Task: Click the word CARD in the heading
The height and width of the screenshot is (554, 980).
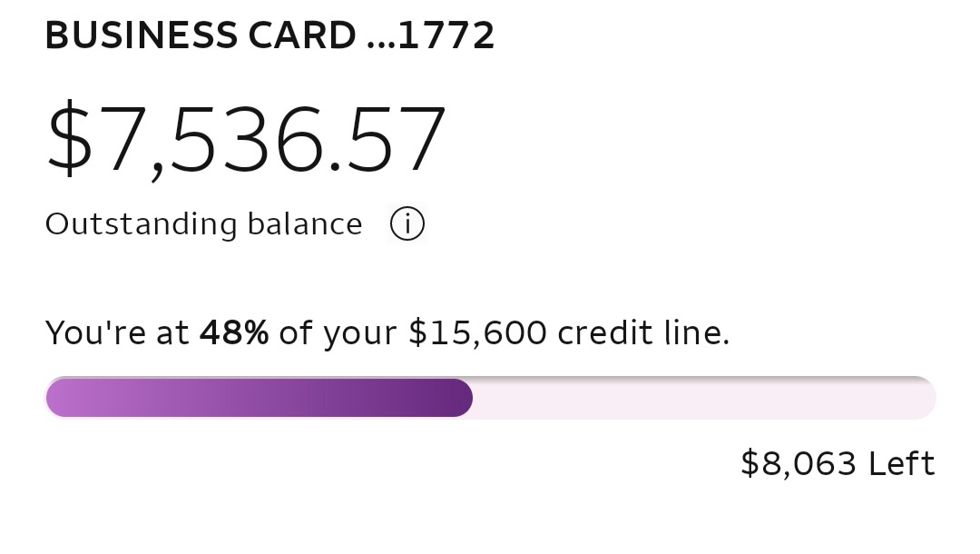Action: click(x=302, y=35)
